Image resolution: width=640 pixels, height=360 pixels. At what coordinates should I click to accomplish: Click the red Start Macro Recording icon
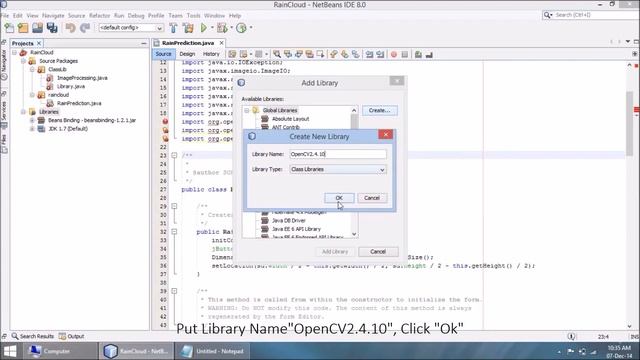pyautogui.click(x=394, y=54)
